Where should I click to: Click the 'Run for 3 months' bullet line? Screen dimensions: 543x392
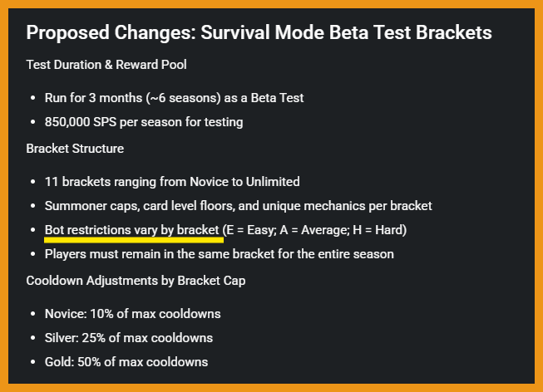coord(174,98)
